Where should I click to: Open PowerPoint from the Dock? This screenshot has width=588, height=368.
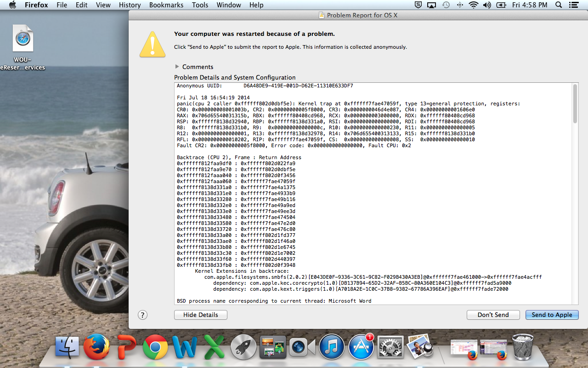pyautogui.click(x=126, y=347)
